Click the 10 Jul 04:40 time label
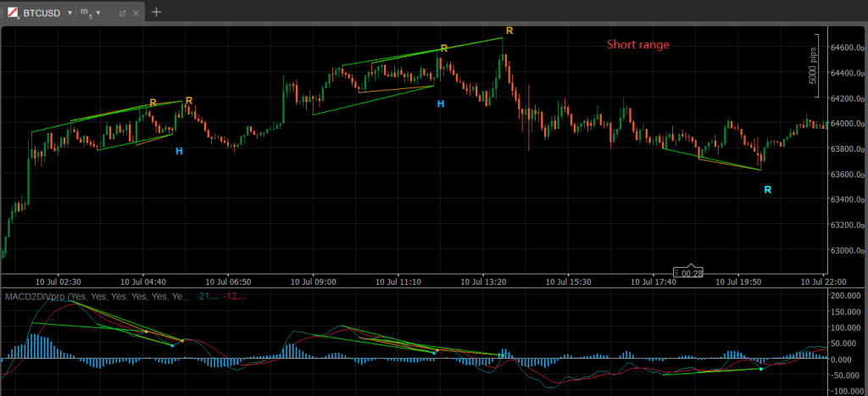The height and width of the screenshot is (396, 868). pos(142,282)
